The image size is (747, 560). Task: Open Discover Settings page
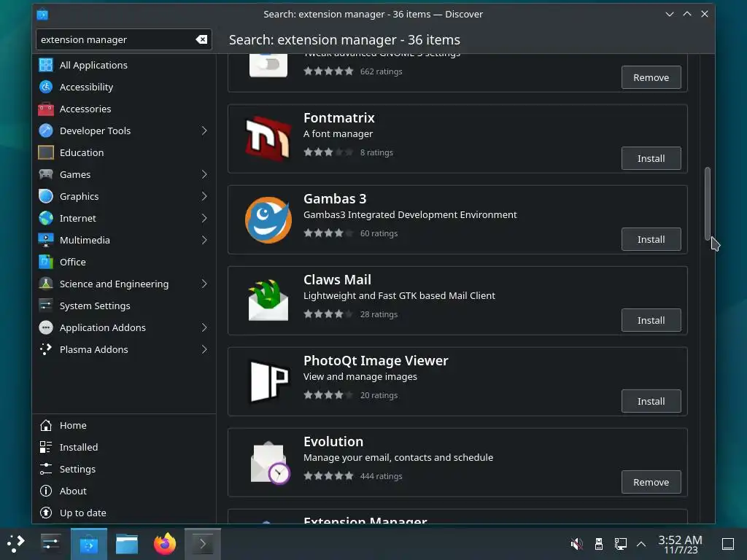pyautogui.click(x=124, y=469)
